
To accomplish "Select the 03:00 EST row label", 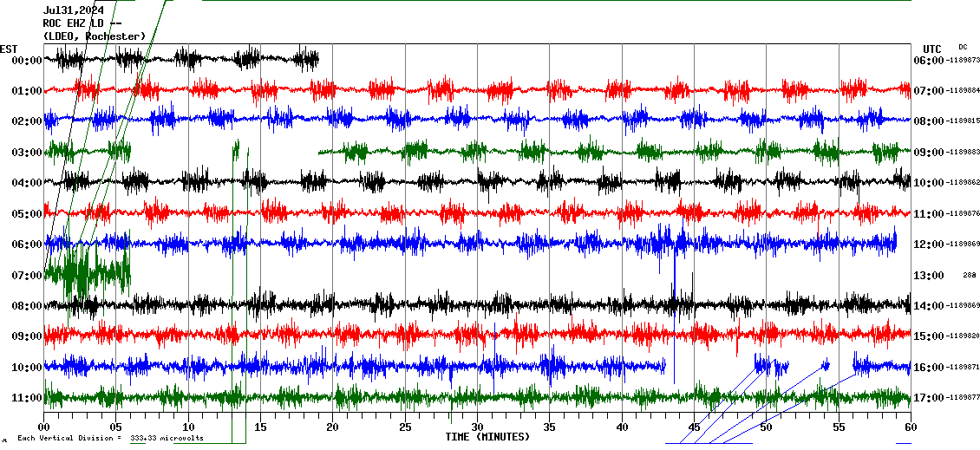I will [27, 153].
